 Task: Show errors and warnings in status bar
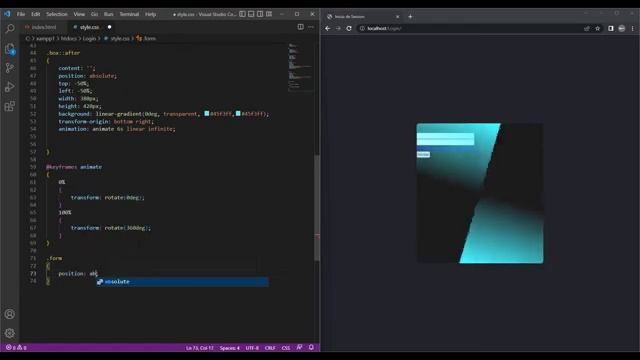pos(16,348)
